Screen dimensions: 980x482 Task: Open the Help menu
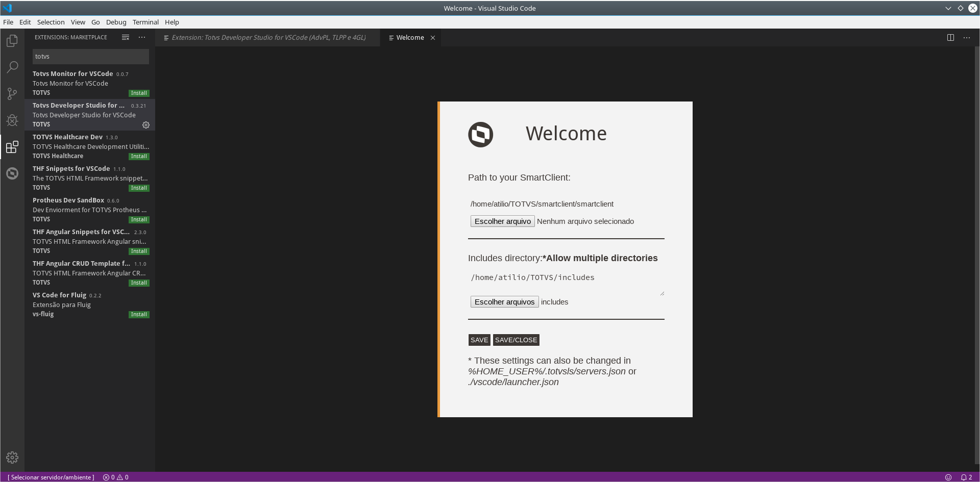[x=172, y=22]
